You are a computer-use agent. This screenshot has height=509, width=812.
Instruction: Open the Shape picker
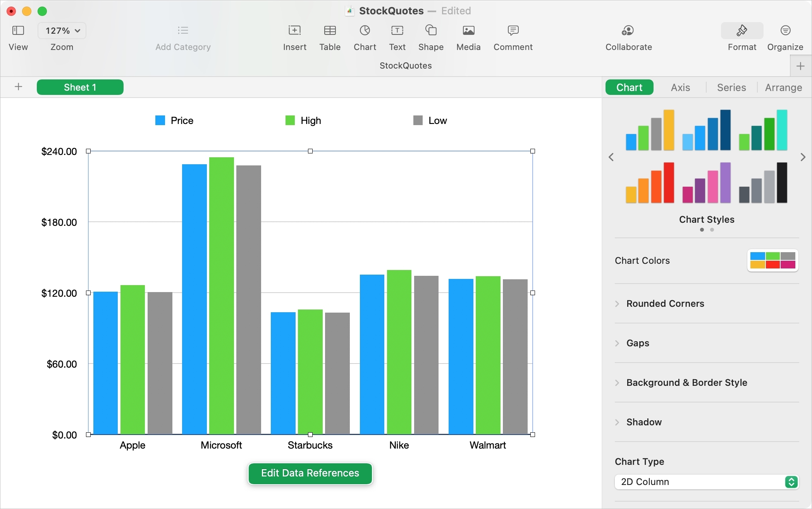pyautogui.click(x=431, y=30)
